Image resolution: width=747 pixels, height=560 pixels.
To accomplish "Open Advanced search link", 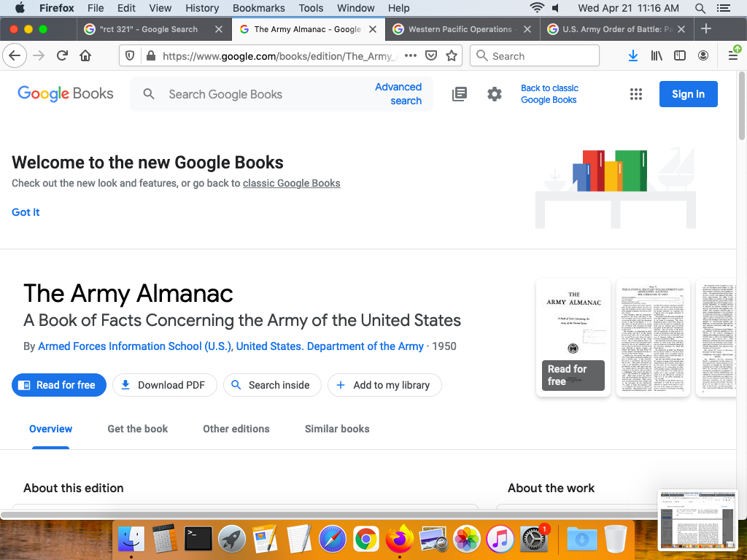I will (398, 94).
